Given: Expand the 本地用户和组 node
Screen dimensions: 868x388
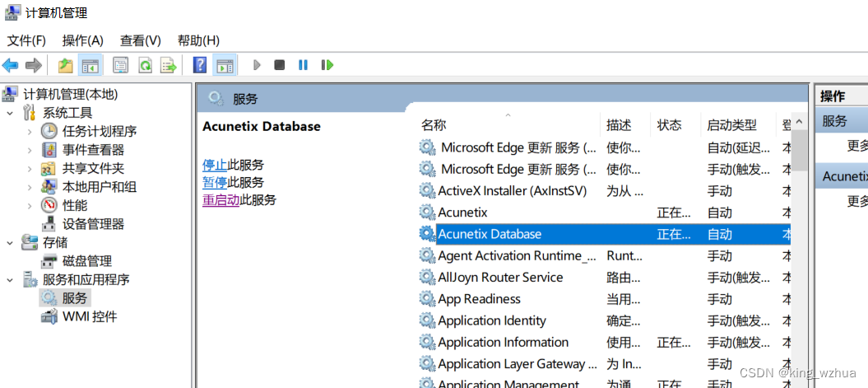Looking at the screenshot, I should pyautogui.click(x=30, y=187).
